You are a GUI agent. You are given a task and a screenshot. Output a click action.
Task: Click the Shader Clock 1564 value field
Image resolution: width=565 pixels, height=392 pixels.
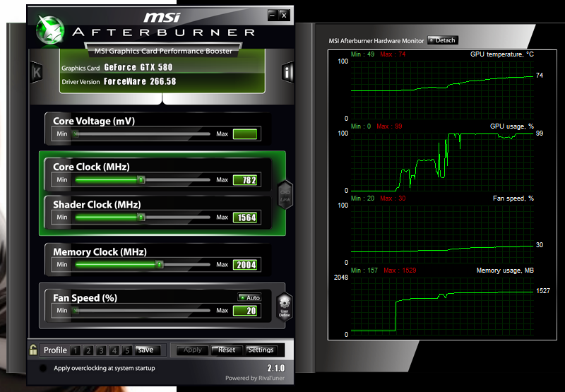click(x=245, y=218)
